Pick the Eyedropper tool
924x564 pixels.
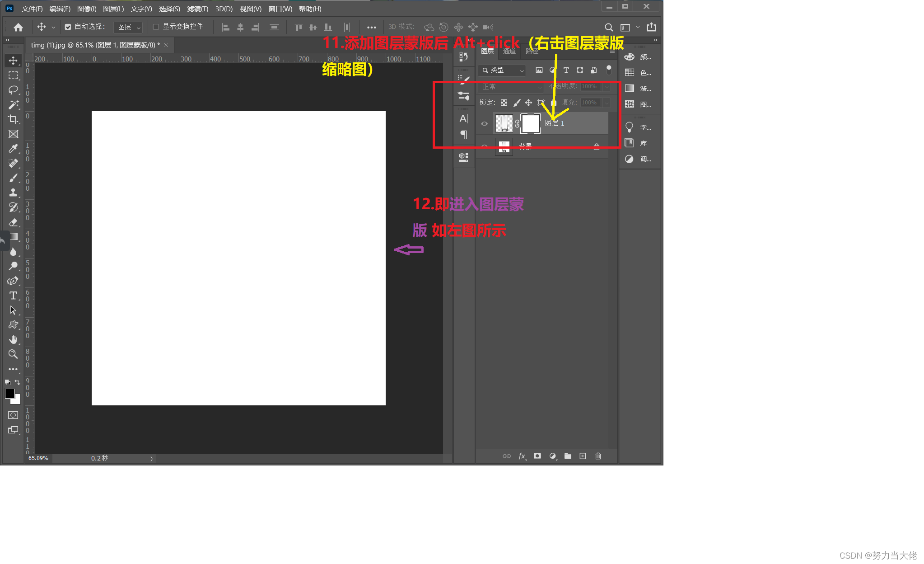coord(13,149)
